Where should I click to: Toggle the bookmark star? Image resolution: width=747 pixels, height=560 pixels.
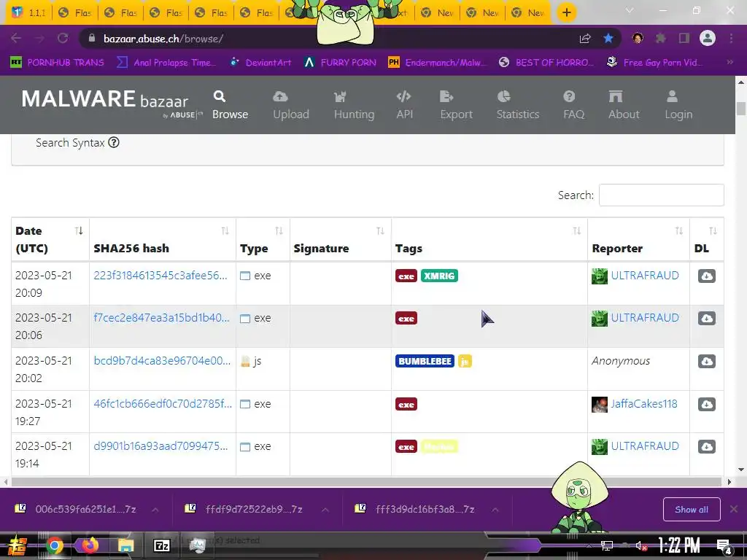[x=608, y=38]
